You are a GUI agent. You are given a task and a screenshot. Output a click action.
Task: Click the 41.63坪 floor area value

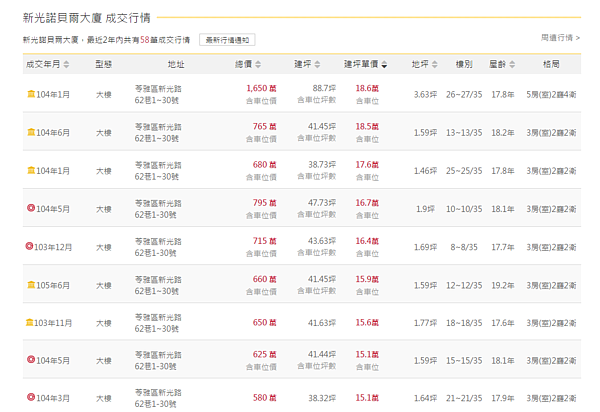point(322,323)
